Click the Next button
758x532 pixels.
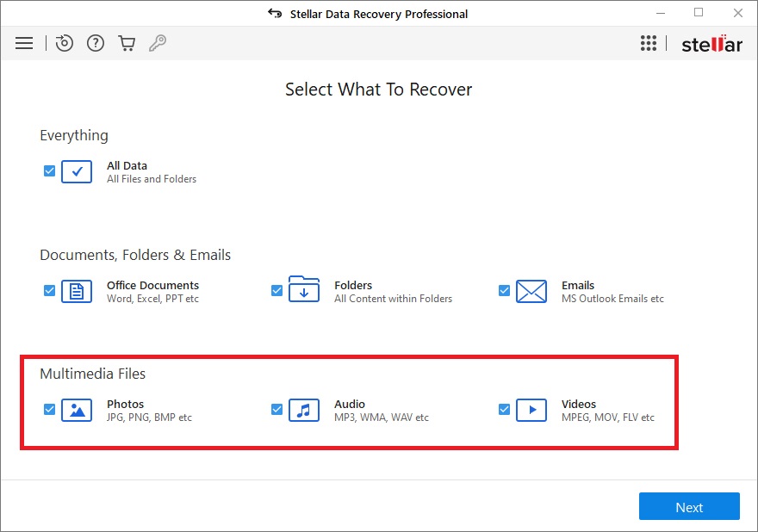(689, 506)
